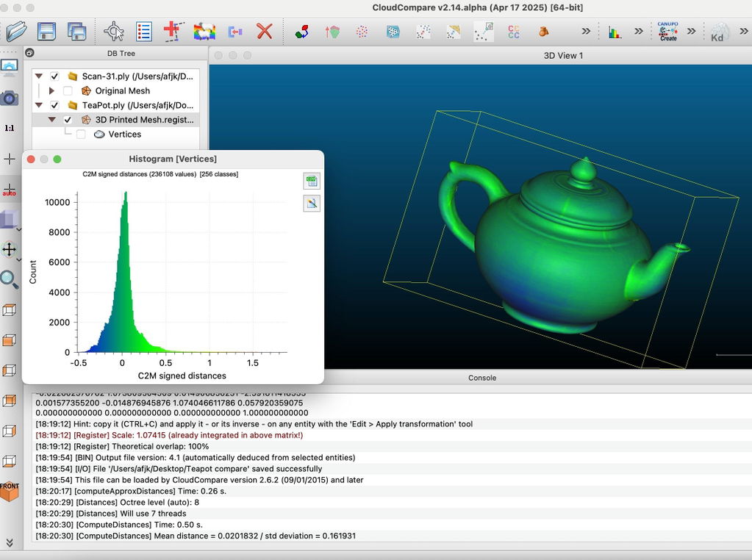Uncheck the Scan-31.ply checkbox
This screenshot has height=560, width=752.
coord(54,76)
